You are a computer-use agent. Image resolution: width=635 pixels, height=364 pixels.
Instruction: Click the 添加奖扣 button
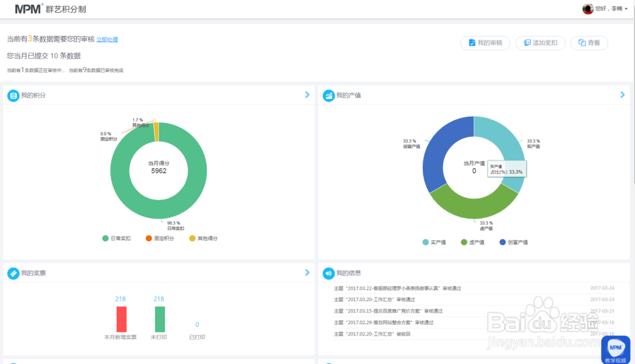coord(540,43)
